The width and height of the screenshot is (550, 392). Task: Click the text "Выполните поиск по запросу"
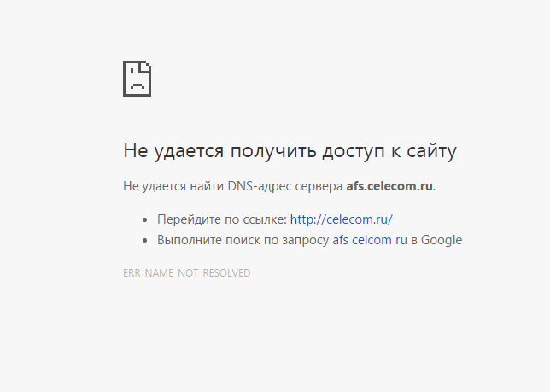pyautogui.click(x=243, y=241)
